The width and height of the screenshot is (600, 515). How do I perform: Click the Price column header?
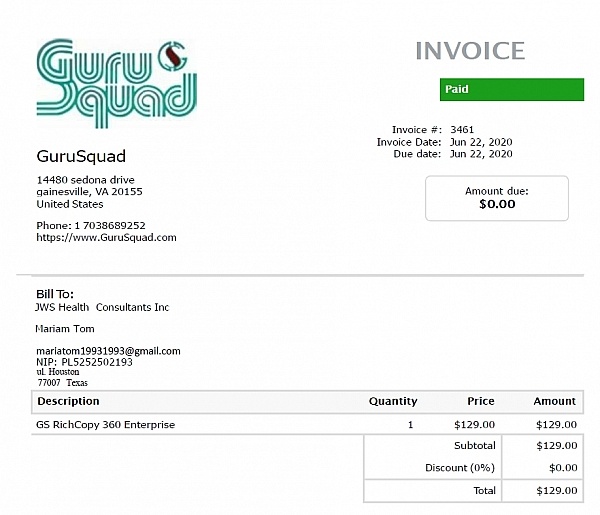pyautogui.click(x=480, y=401)
